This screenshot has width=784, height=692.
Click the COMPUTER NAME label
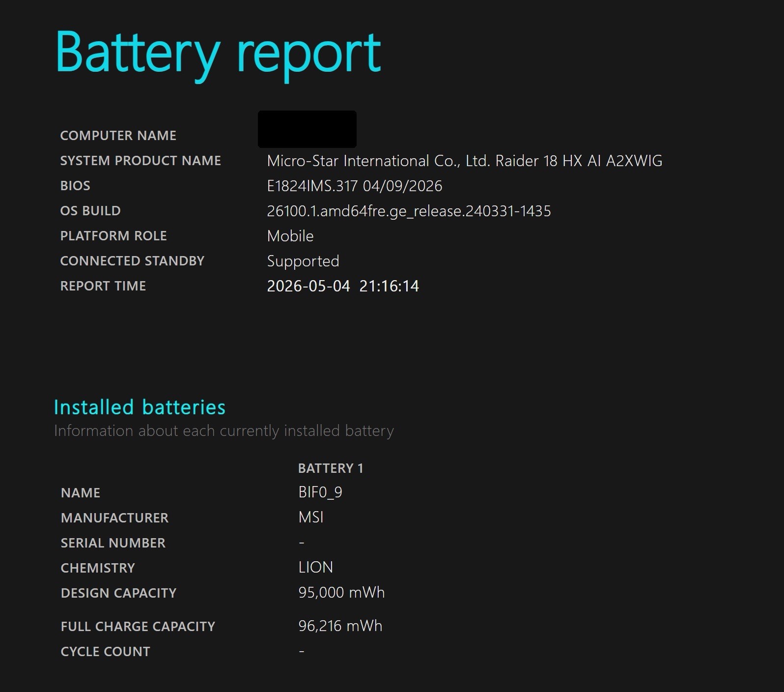pyautogui.click(x=118, y=136)
